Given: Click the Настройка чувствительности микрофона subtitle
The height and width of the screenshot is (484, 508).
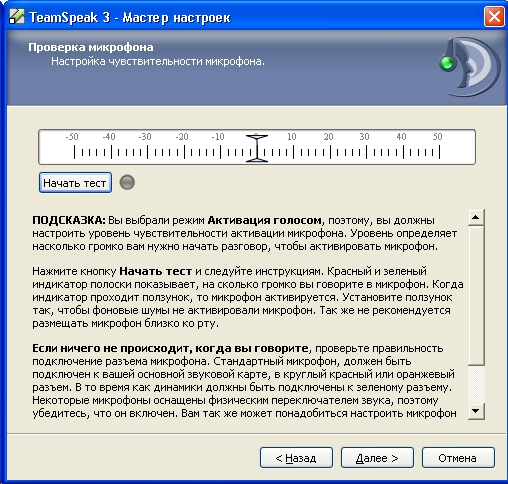Looking at the screenshot, I should 158,61.
